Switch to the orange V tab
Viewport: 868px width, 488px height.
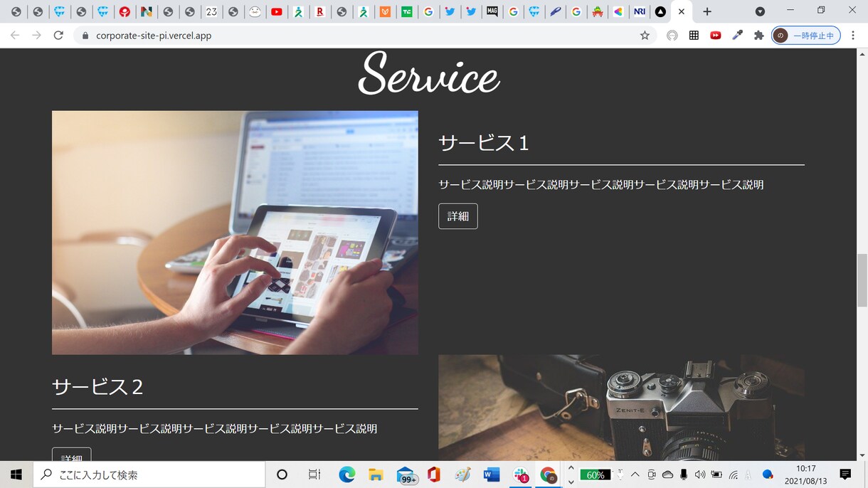(x=385, y=11)
